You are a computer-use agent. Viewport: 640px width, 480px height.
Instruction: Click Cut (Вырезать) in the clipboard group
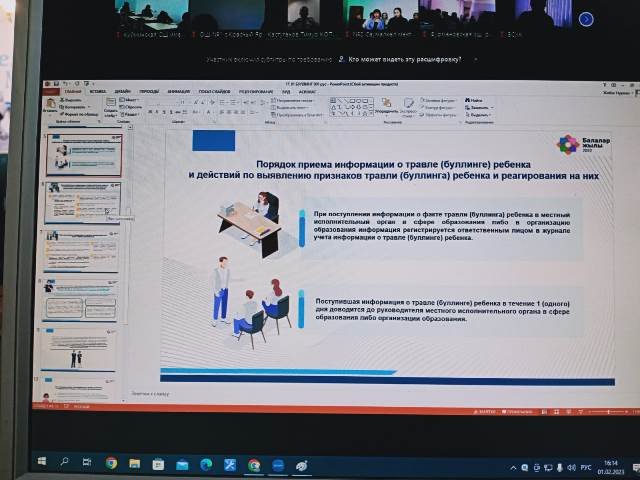pyautogui.click(x=71, y=100)
